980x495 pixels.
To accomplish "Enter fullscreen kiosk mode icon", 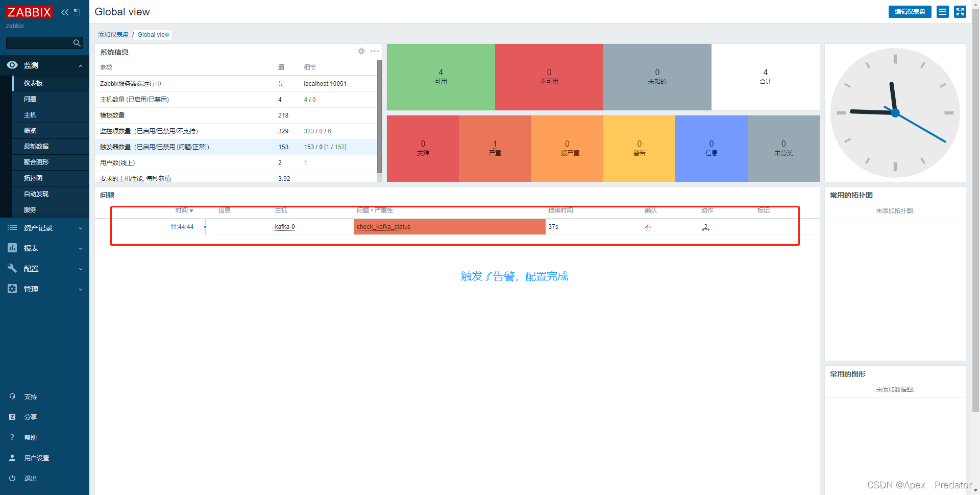I will pyautogui.click(x=960, y=12).
